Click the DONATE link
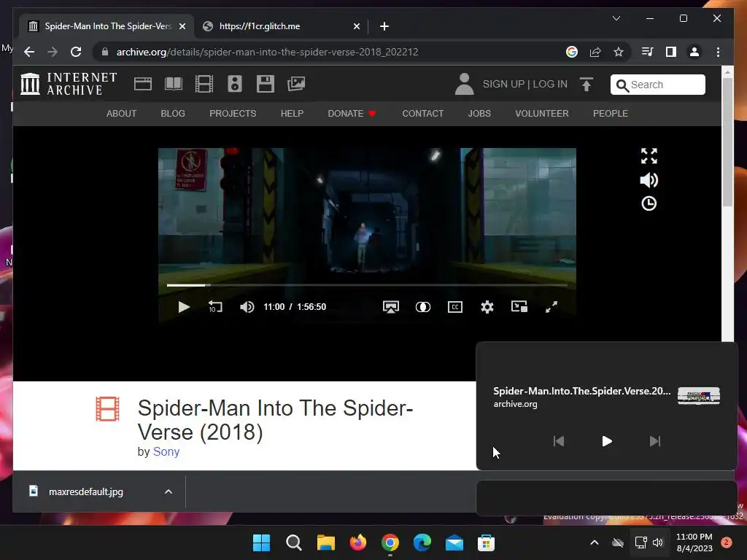 352,114
